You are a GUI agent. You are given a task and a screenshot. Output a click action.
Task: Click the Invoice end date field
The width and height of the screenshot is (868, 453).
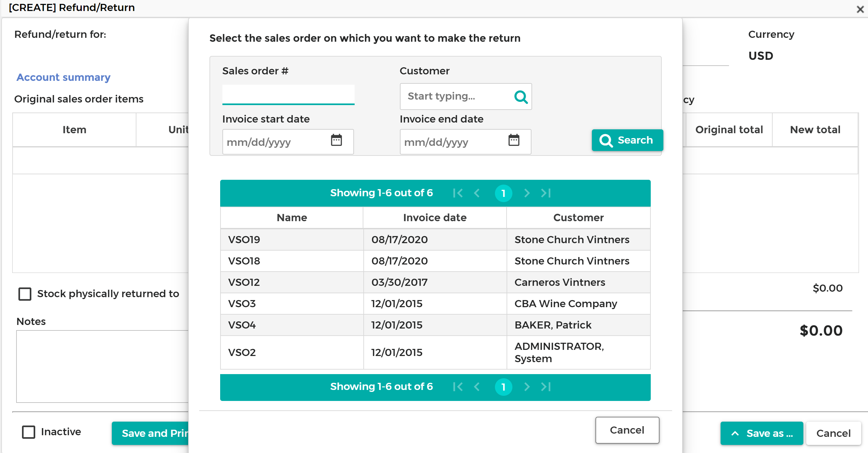click(466, 142)
